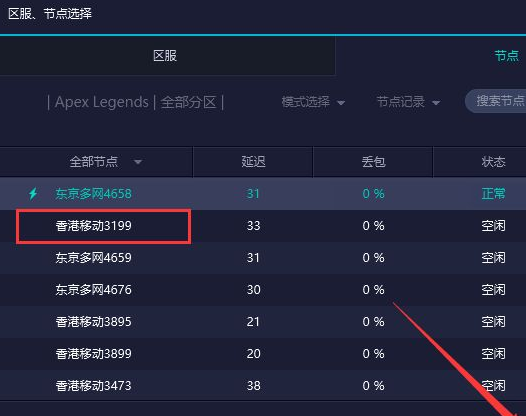
Task: Open the 节点记录 dropdown
Action: [408, 102]
